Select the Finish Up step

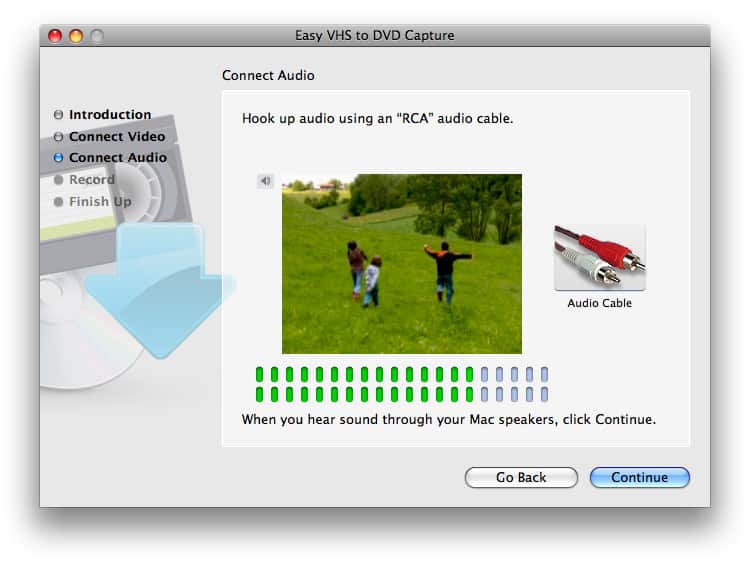point(100,201)
